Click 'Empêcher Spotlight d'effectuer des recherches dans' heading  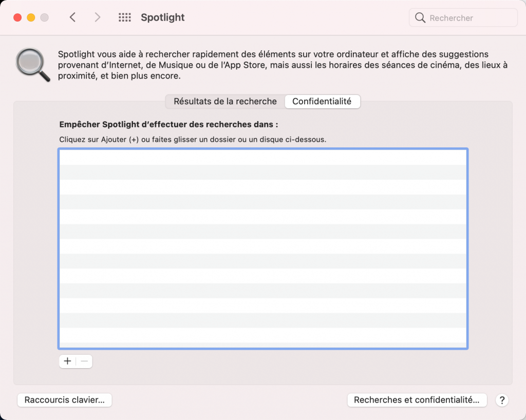(x=168, y=124)
